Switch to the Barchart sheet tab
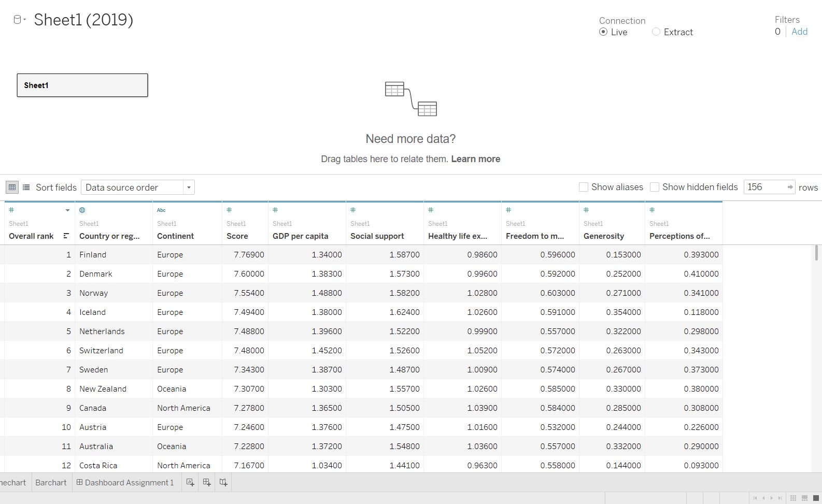822x504 pixels. point(51,482)
